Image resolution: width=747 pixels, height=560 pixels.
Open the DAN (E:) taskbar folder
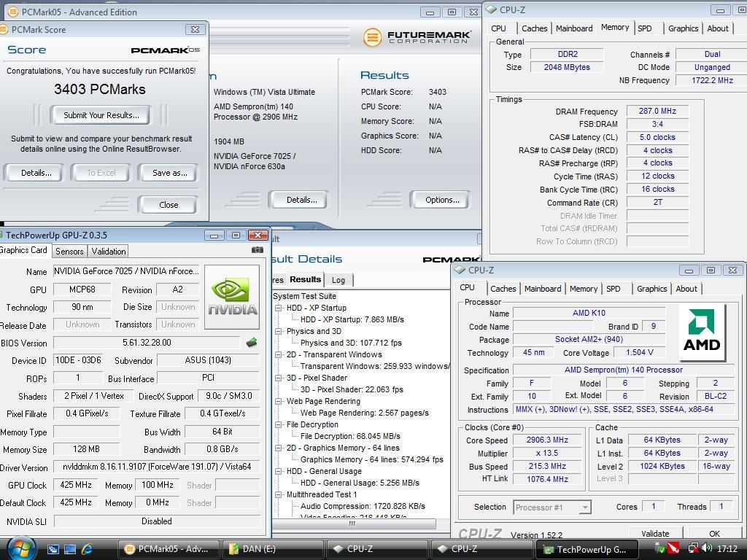273,549
